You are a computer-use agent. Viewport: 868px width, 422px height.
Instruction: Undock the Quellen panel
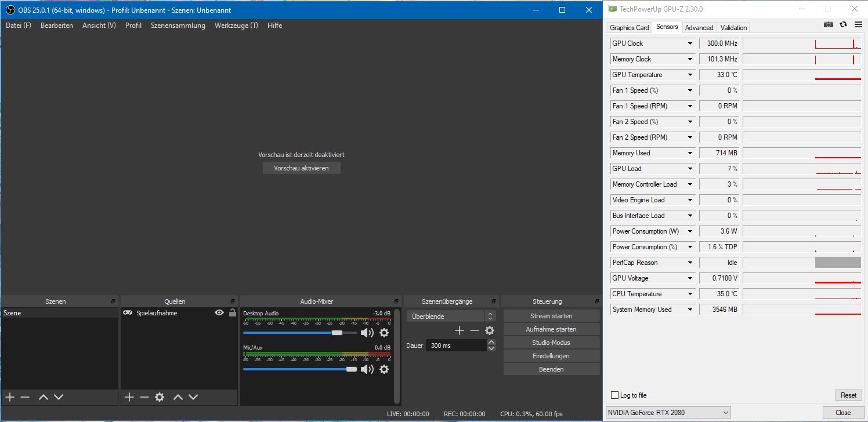coord(233,301)
